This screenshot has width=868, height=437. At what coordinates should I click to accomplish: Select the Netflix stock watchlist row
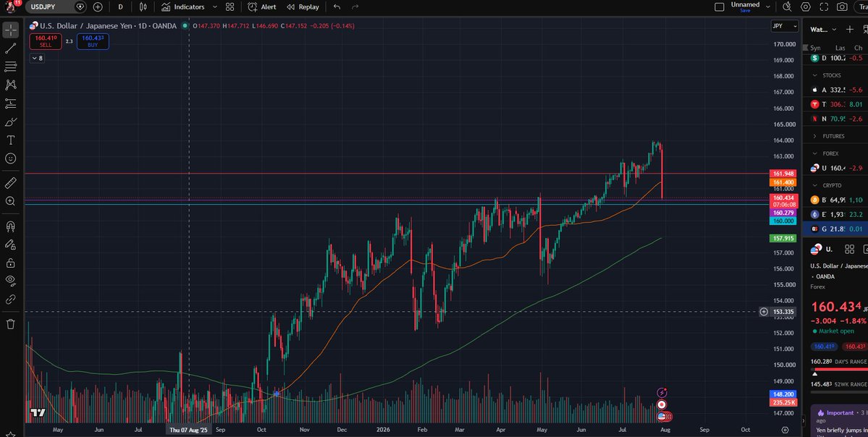click(836, 119)
